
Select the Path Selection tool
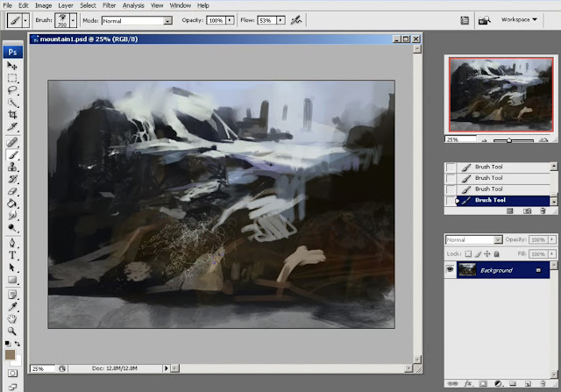(12, 267)
